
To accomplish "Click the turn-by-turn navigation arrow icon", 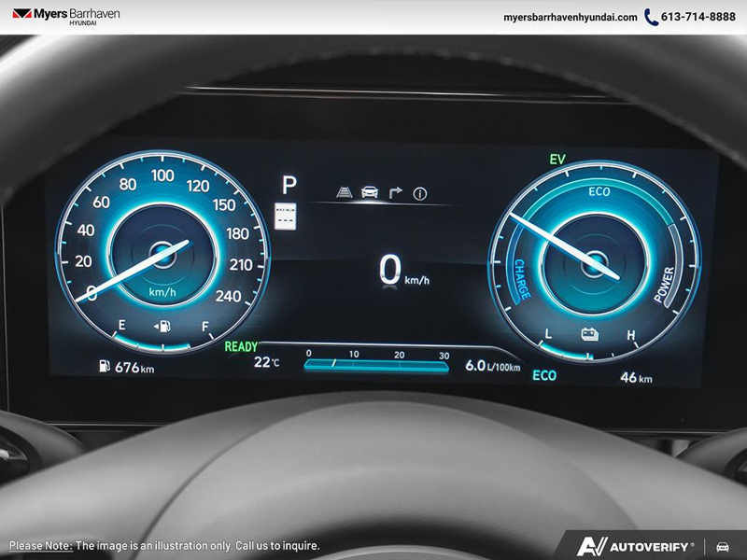I will pyautogui.click(x=395, y=193).
